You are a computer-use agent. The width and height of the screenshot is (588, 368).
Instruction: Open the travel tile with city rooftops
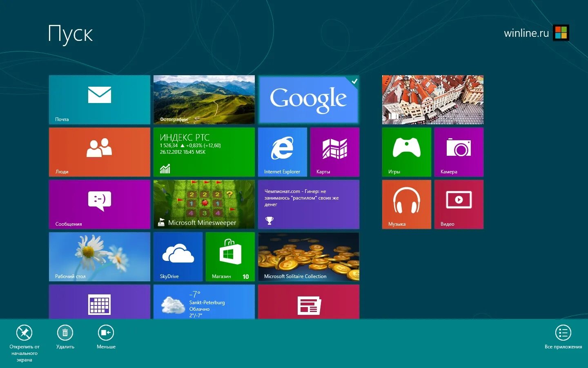(x=433, y=100)
